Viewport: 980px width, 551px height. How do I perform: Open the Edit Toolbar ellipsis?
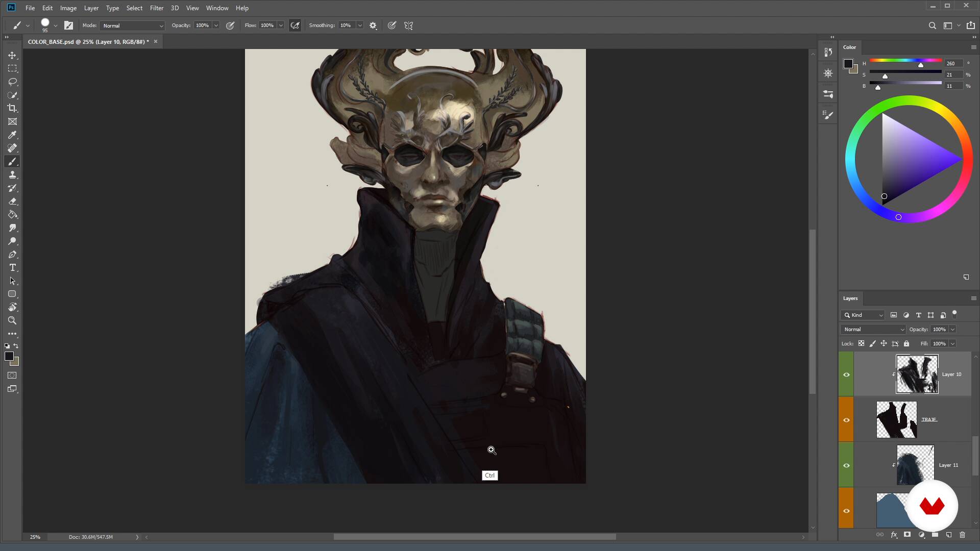pyautogui.click(x=12, y=334)
